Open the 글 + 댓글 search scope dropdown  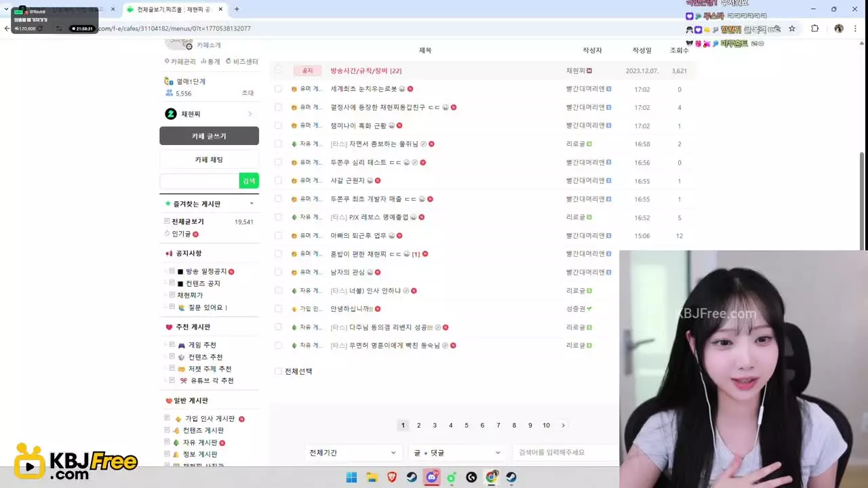point(457,453)
